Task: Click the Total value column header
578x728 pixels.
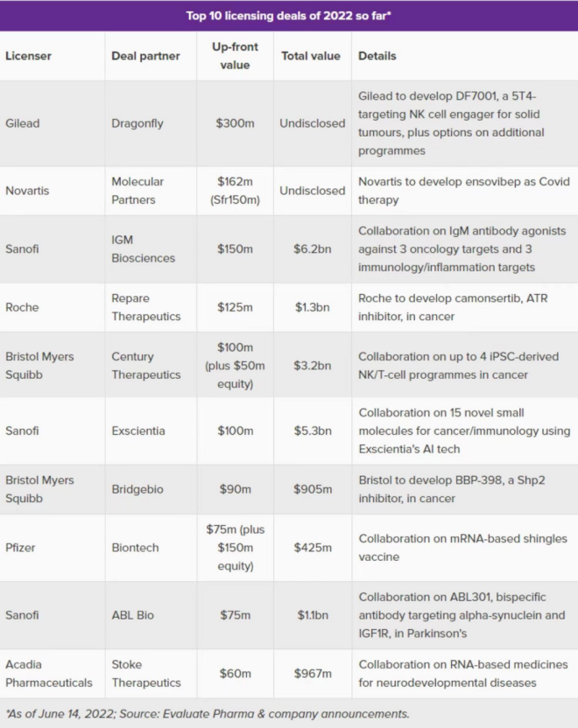Action: pos(311,56)
